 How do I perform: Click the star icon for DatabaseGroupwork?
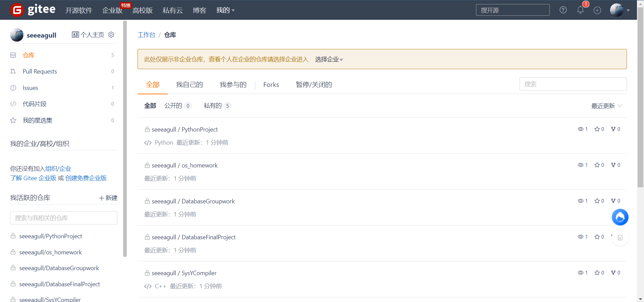597,201
